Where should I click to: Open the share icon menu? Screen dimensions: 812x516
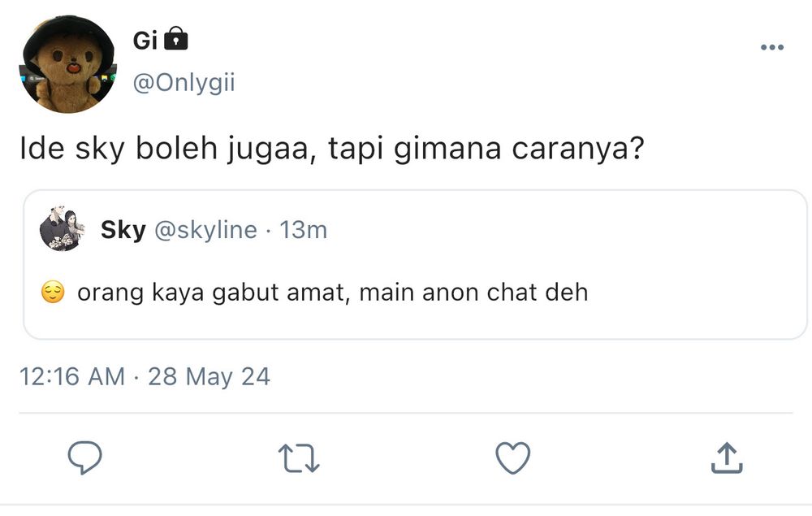coord(726,458)
